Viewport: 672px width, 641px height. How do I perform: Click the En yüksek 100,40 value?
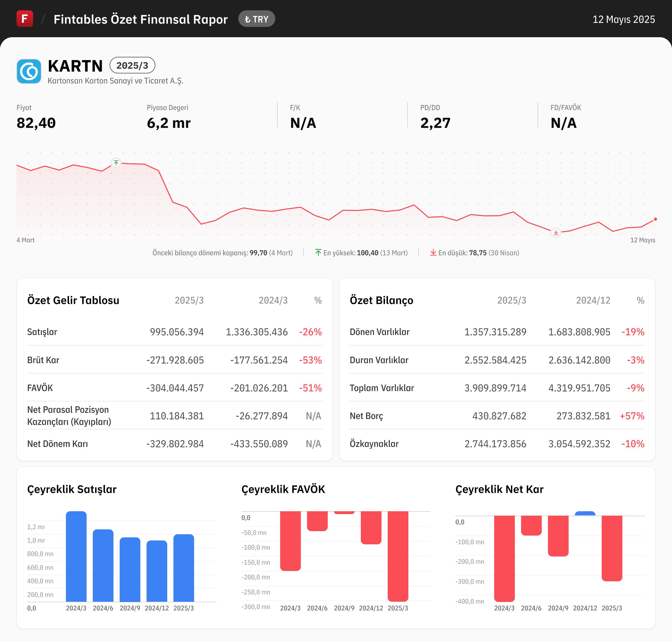click(368, 253)
